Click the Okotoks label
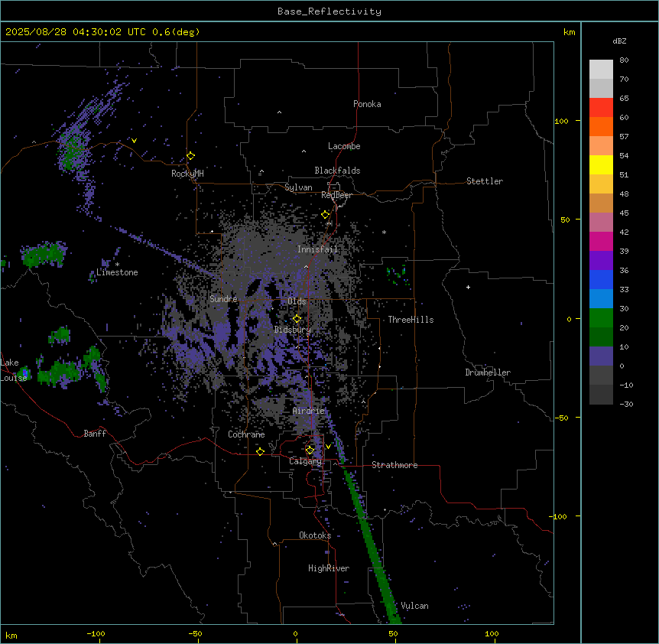Screen dimensions: 659x644 315,535
